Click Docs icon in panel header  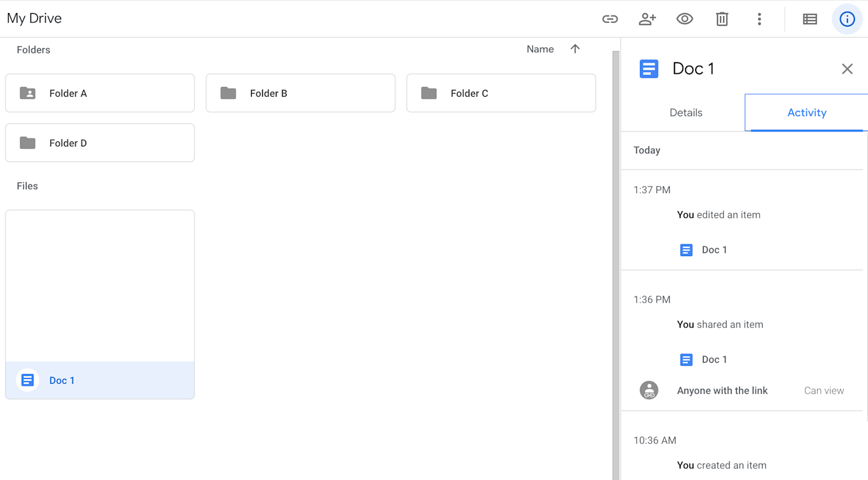coord(649,69)
